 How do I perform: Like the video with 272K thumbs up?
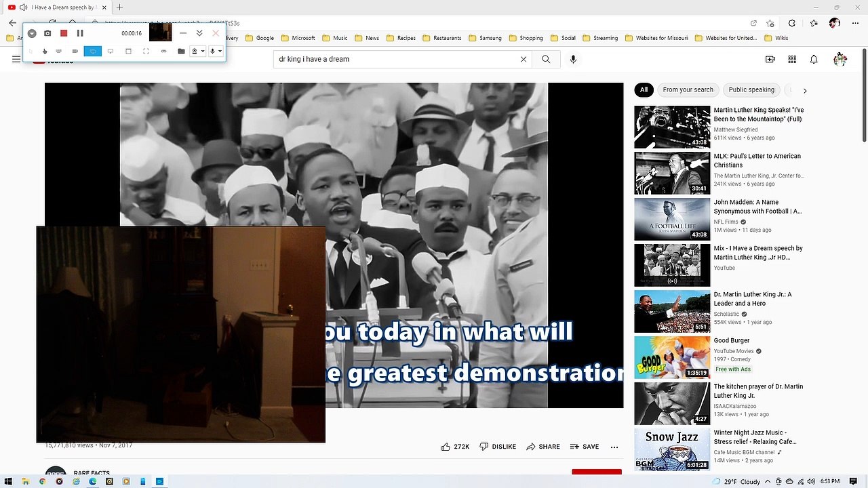coord(455,447)
